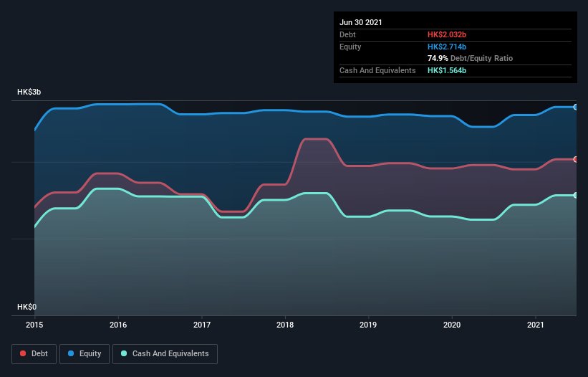
Task: Click the 2020 x-axis label
Action: tap(452, 325)
